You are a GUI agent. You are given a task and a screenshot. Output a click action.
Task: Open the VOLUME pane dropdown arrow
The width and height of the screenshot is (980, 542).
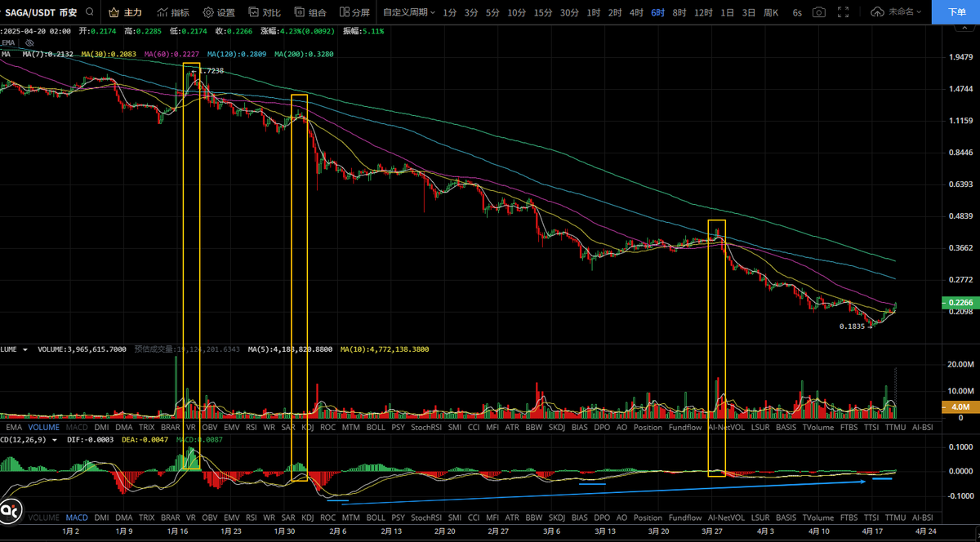25,349
